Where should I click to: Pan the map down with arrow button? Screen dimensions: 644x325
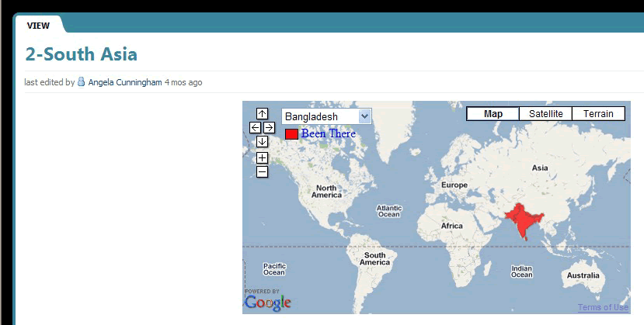click(x=262, y=141)
